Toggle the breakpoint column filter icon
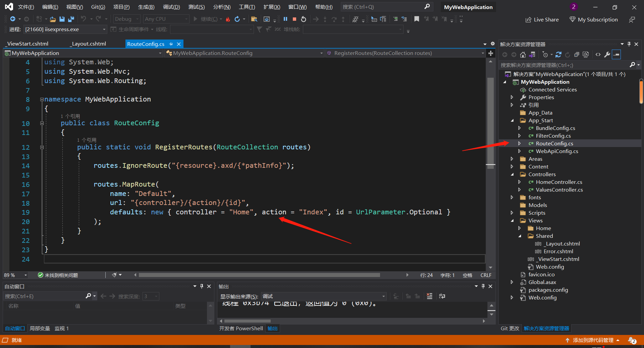 [x=259, y=29]
